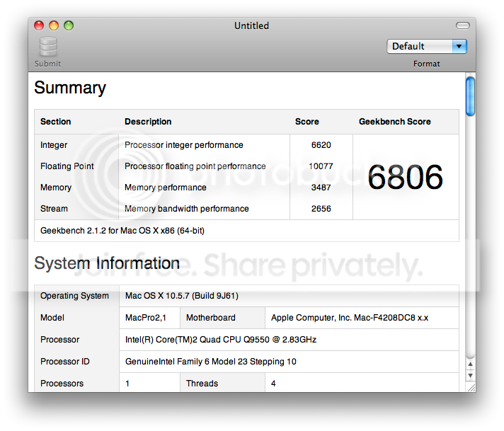Click the Core 2 Quad Q9550 processor value
The width and height of the screenshot is (504, 431).
coord(221,340)
